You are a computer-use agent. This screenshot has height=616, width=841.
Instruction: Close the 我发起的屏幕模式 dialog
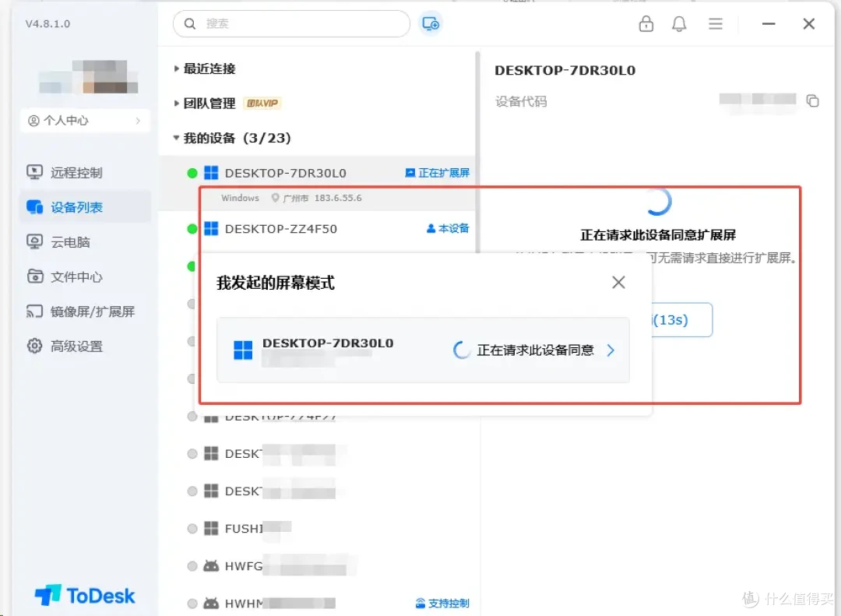tap(618, 282)
